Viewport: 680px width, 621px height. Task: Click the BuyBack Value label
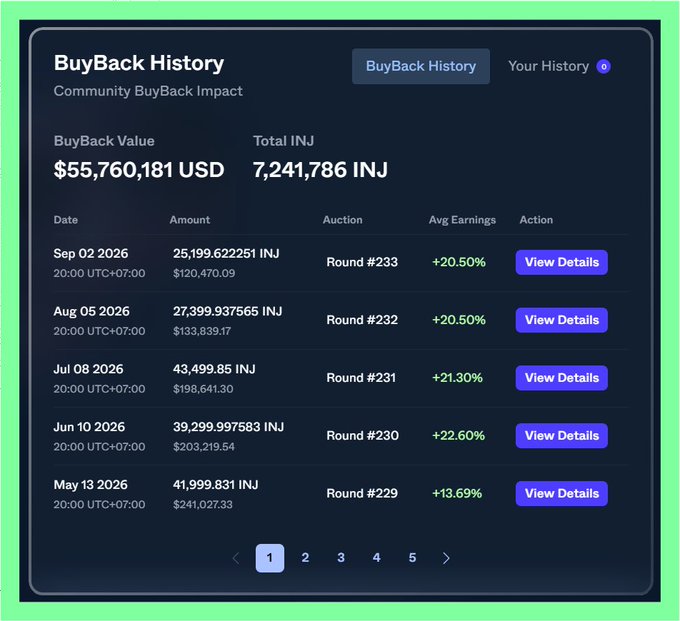click(x=104, y=141)
